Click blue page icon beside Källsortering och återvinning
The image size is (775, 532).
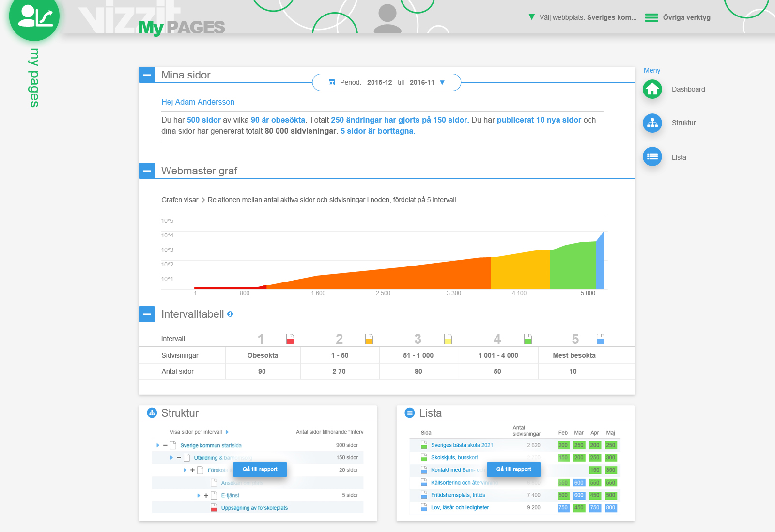click(x=424, y=483)
